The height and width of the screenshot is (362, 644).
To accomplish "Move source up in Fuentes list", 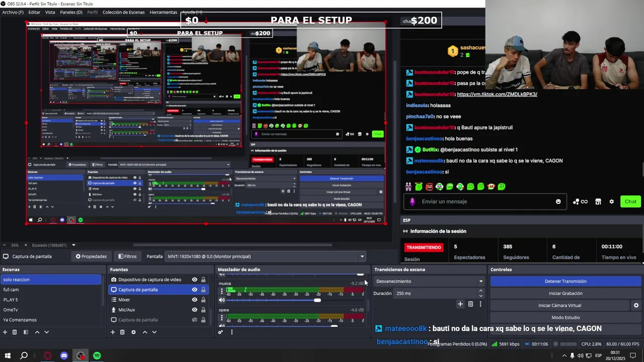I will pos(145,332).
